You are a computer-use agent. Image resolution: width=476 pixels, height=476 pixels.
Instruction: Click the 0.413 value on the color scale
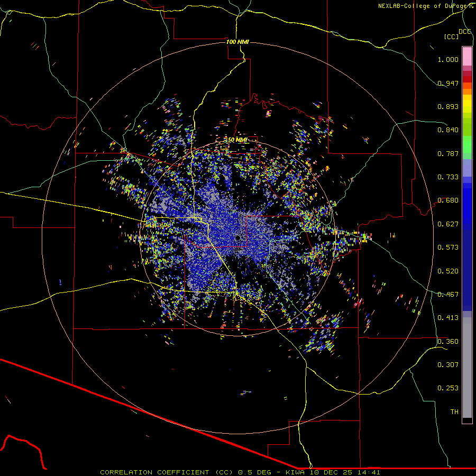click(x=448, y=317)
